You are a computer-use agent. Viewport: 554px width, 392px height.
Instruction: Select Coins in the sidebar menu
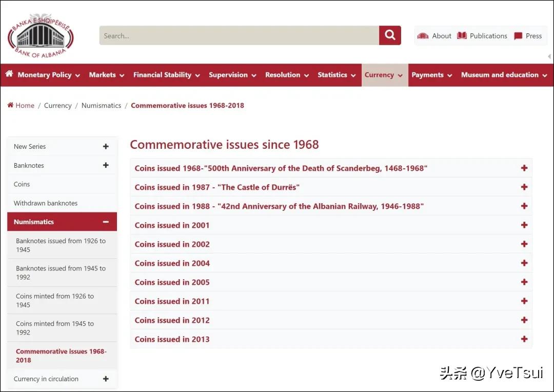tap(62, 184)
